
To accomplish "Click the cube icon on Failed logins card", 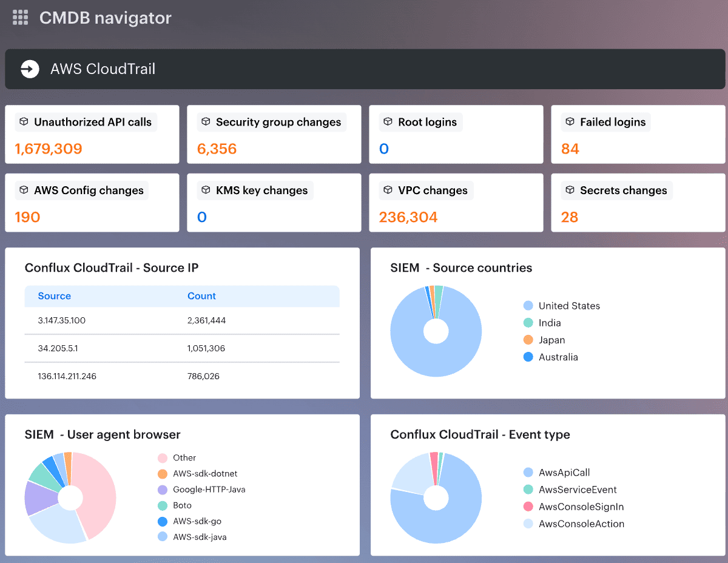I will tap(570, 122).
